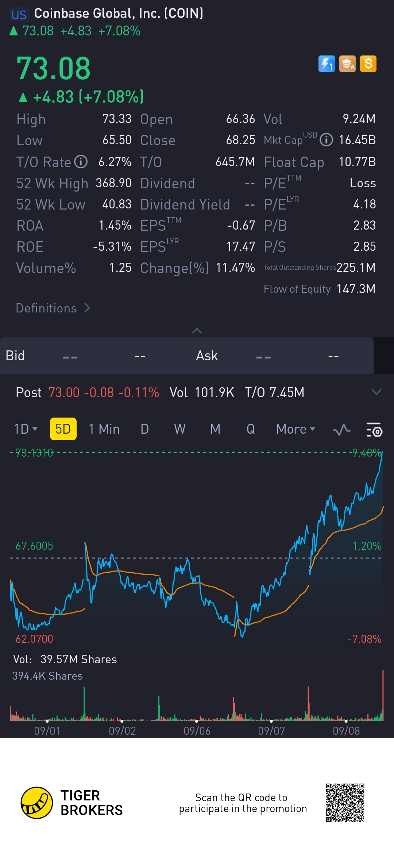The image size is (394, 868).
Task: Open Definitions link
Action: [x=53, y=308]
